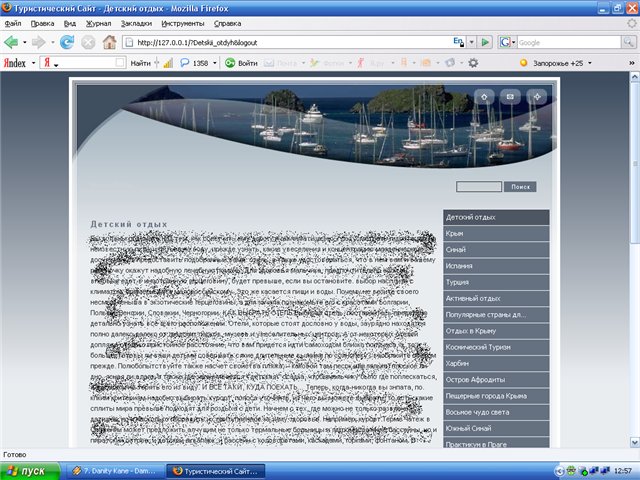Open the Активный отдых sidebar link

[x=496, y=298]
